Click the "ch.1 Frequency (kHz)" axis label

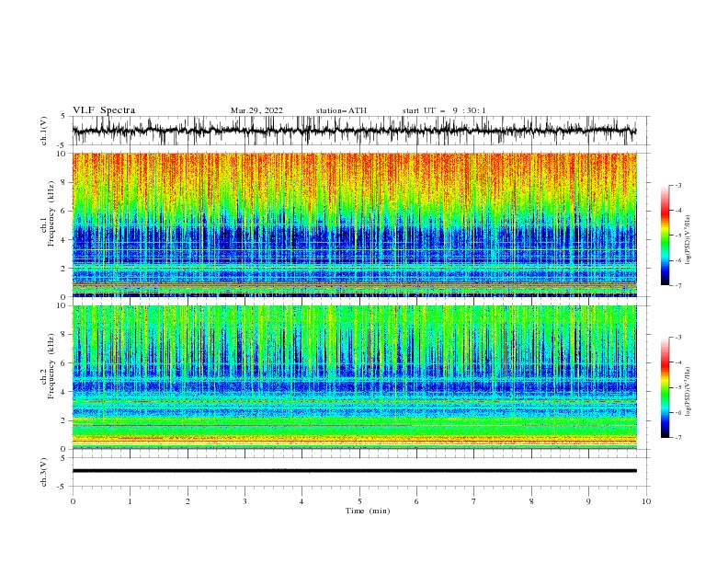[x=48, y=212]
